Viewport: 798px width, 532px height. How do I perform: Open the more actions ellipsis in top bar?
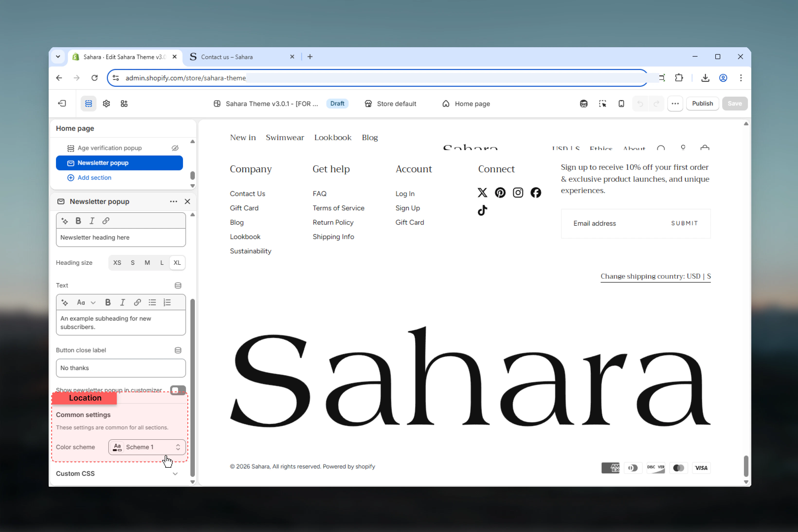point(675,103)
